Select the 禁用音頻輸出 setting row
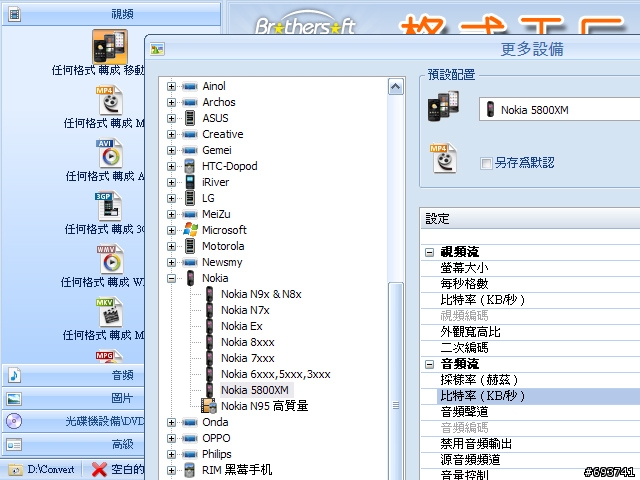Screen dimensions: 640x480 coord(530,444)
